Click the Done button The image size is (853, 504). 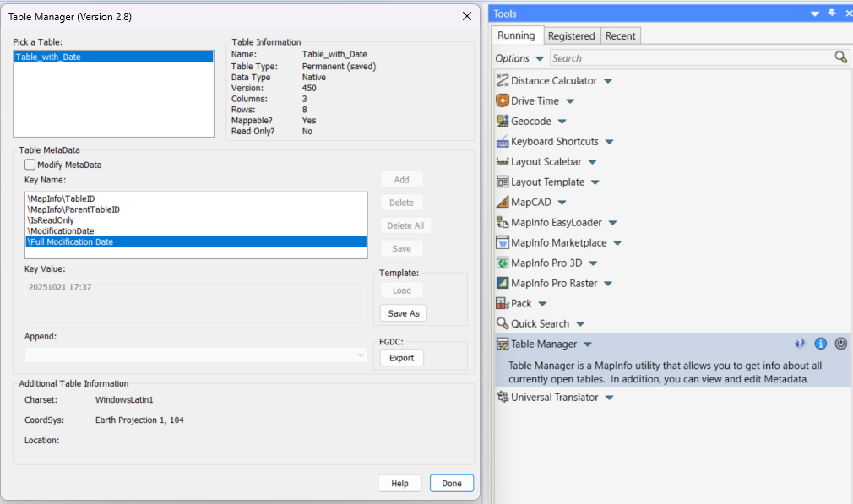click(452, 484)
